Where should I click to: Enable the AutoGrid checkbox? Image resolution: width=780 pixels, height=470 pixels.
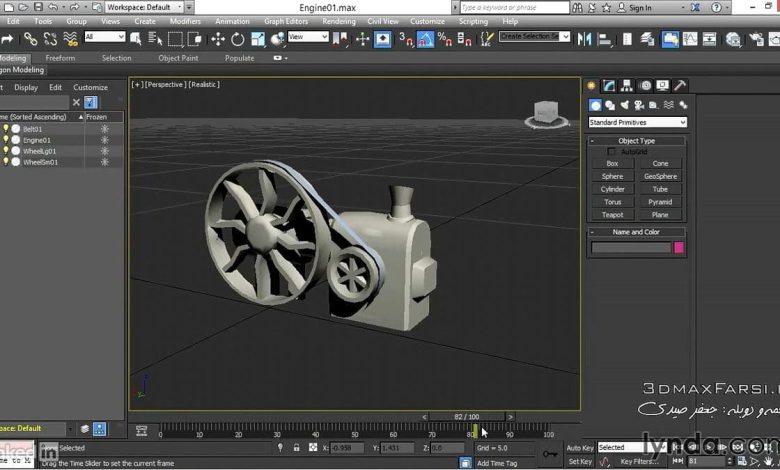612,152
